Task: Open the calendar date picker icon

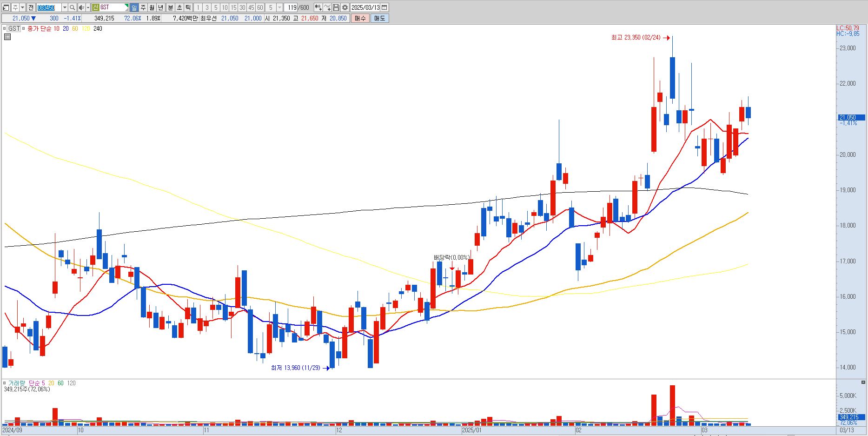Action: pos(384,7)
